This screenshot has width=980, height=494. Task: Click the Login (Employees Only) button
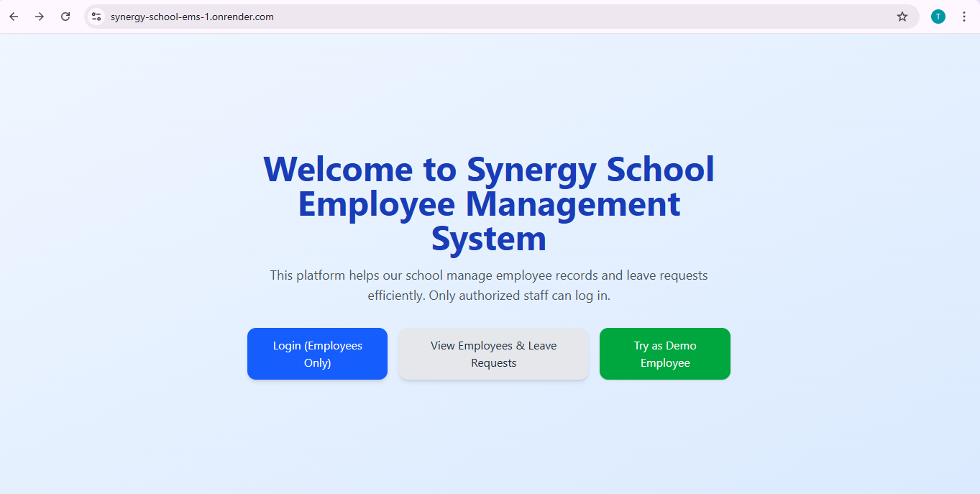317,354
